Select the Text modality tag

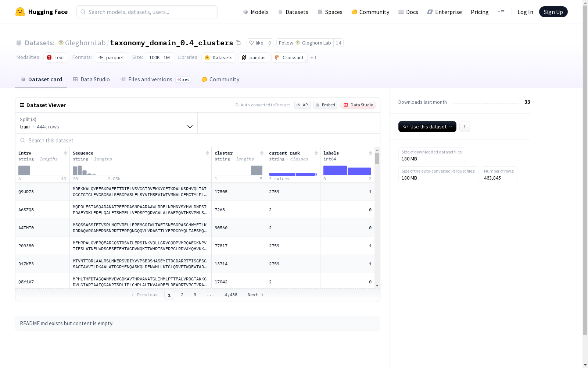(x=55, y=57)
